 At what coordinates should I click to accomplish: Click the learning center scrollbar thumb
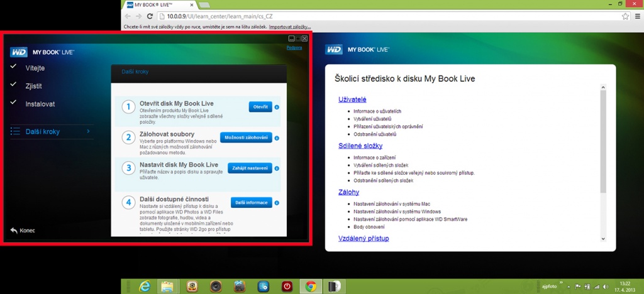pyautogui.click(x=603, y=141)
